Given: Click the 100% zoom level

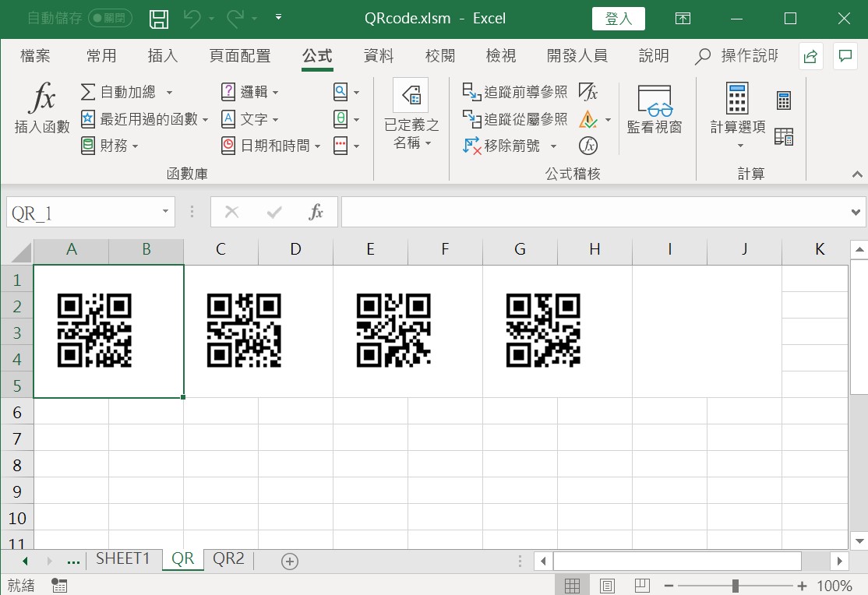Looking at the screenshot, I should (x=834, y=586).
